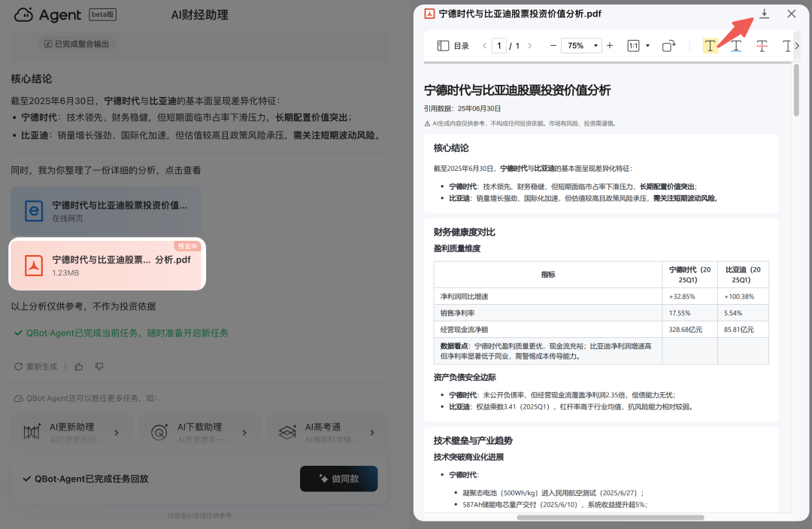Go to the next PDF page
The height and width of the screenshot is (529, 812).
tap(529, 46)
